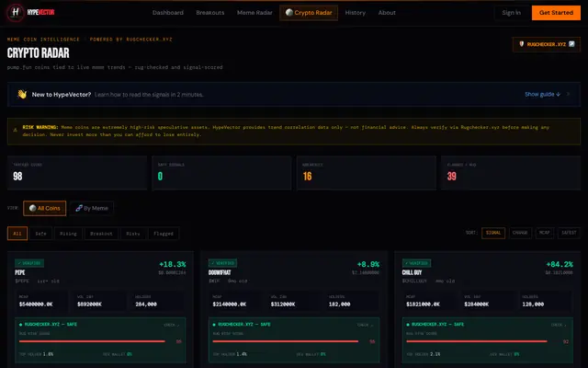Click the coin icon on All Coins button
The height and width of the screenshot is (368, 588).
coord(33,208)
